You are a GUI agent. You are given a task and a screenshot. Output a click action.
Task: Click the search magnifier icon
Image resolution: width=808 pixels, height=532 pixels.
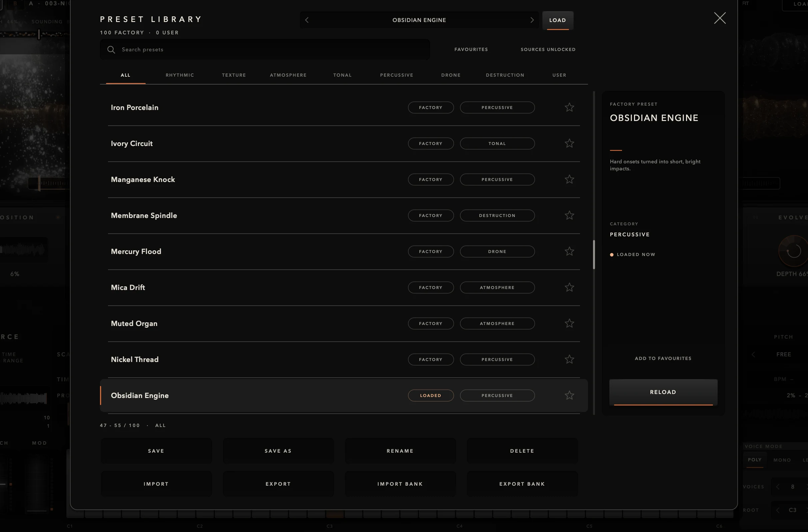(x=111, y=50)
